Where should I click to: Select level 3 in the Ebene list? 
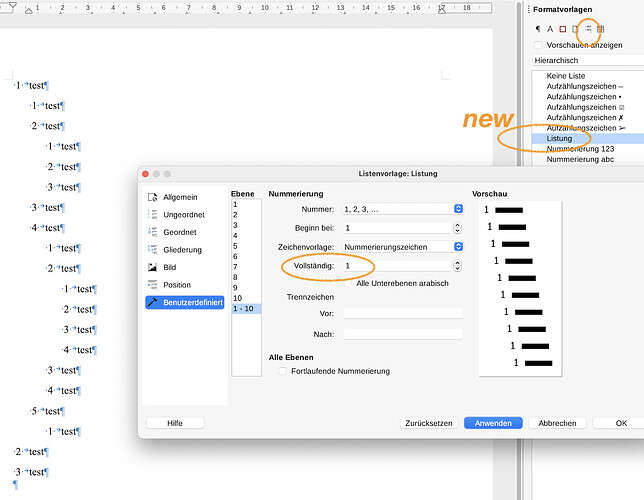[x=246, y=225]
